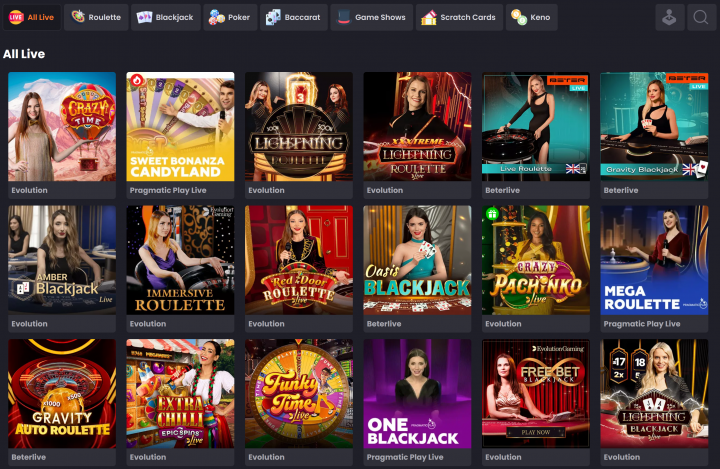Click the roulette wheel icon
Image resolution: width=720 pixels, height=469 pixels.
click(x=78, y=17)
